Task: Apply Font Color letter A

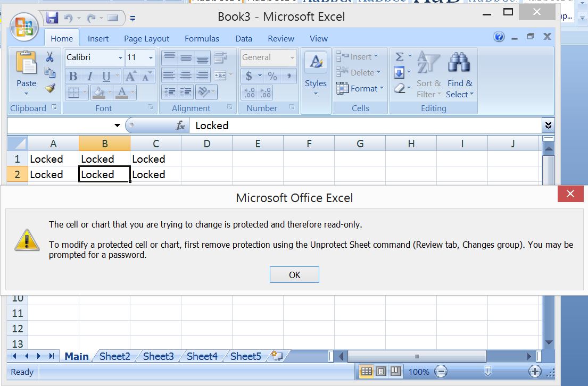Action: [x=122, y=92]
